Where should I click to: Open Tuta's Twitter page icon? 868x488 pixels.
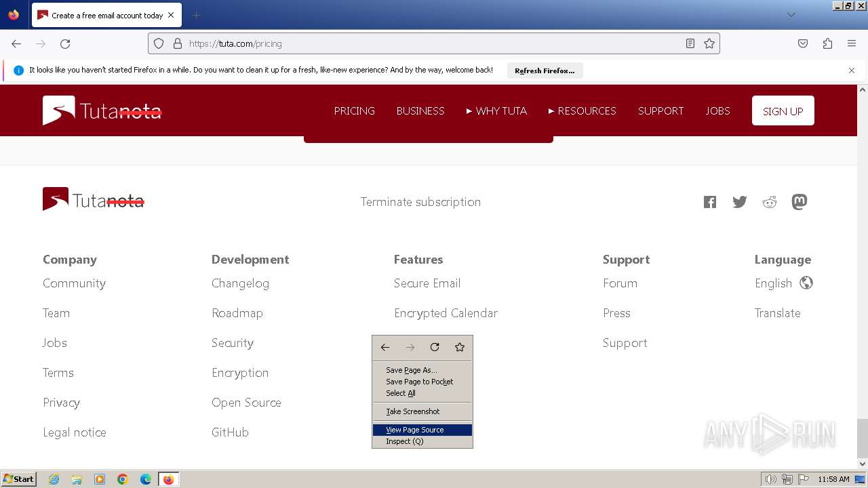tap(740, 202)
